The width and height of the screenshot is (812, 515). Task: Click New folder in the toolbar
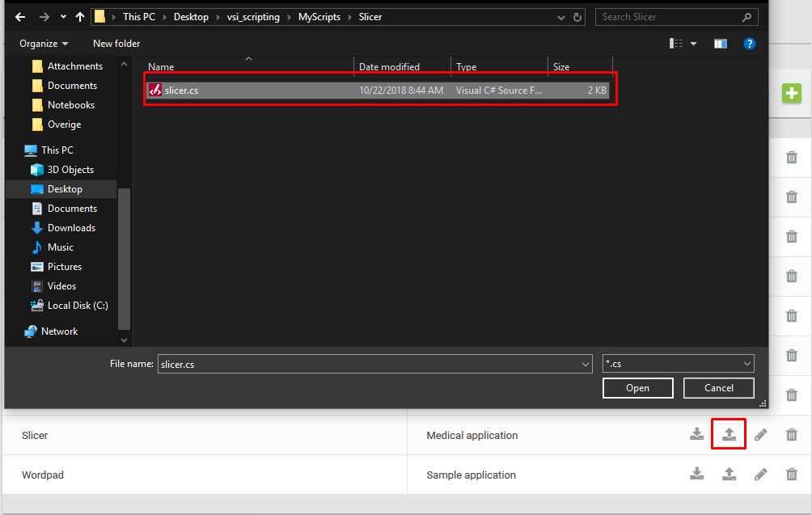(x=116, y=44)
